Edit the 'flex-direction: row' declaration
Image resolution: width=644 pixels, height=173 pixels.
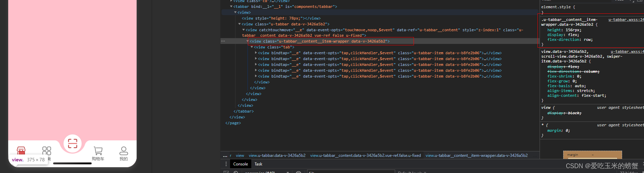570,40
